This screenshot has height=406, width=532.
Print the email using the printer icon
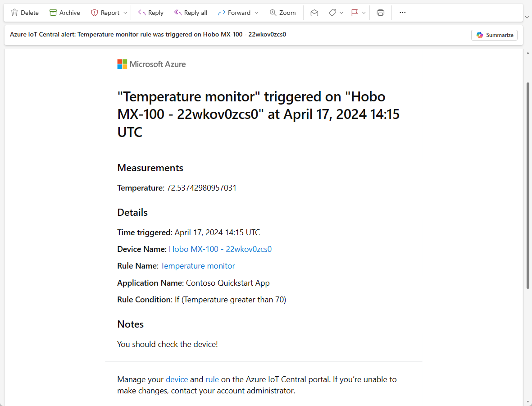tap(381, 13)
